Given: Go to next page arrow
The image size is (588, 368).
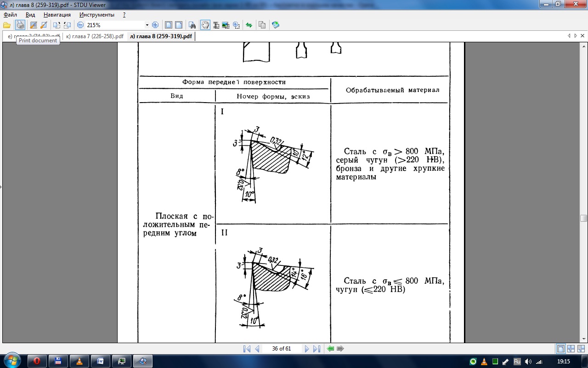Looking at the screenshot, I should coord(307,349).
